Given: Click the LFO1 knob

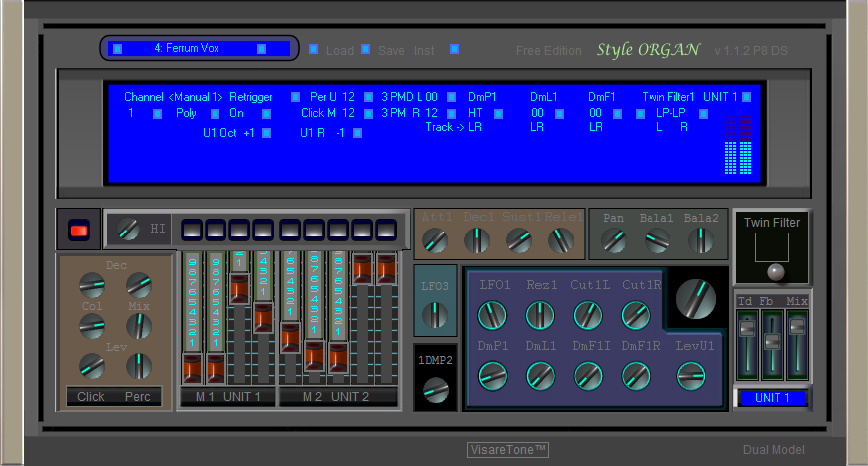Looking at the screenshot, I should pos(492,315).
